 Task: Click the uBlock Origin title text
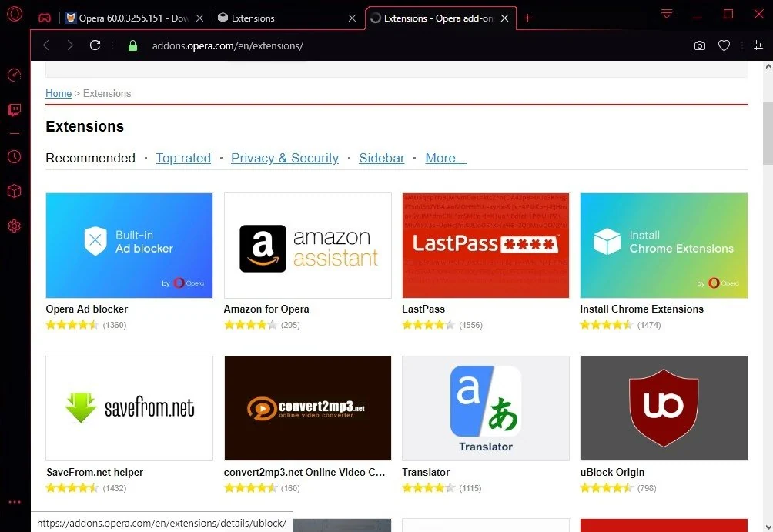point(612,473)
